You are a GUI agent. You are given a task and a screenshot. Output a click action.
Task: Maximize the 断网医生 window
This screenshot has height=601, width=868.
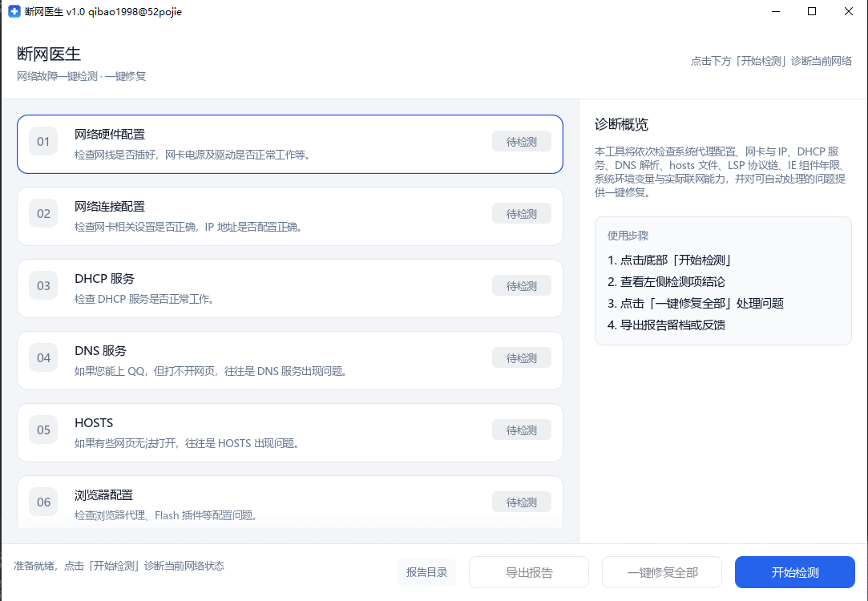[x=812, y=12]
